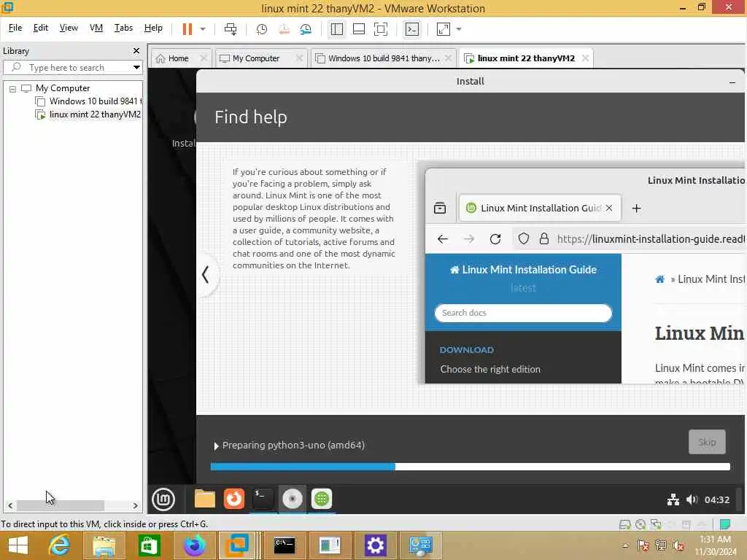Toggle the library sidebar view
This screenshot has height=560, width=747.
(337, 29)
